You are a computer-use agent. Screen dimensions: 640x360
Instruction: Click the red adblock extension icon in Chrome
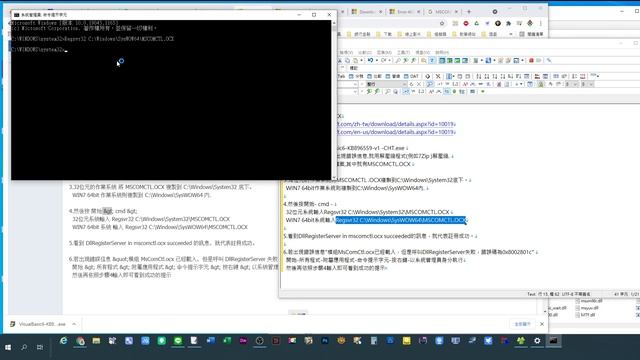466,24
